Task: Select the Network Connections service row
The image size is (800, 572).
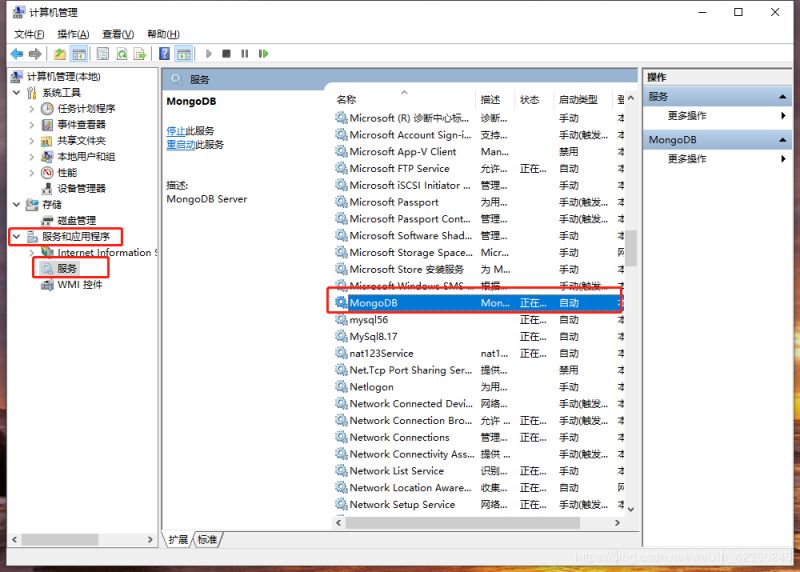Action: pos(479,437)
